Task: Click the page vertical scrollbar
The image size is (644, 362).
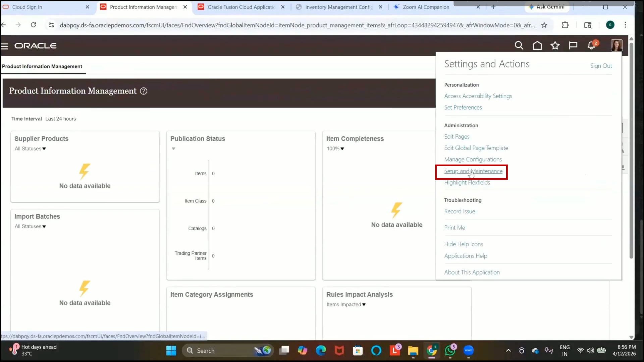Action: point(631,151)
